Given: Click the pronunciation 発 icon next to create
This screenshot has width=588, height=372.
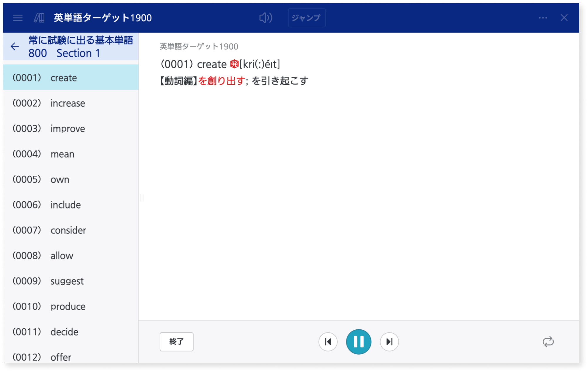Looking at the screenshot, I should (234, 64).
